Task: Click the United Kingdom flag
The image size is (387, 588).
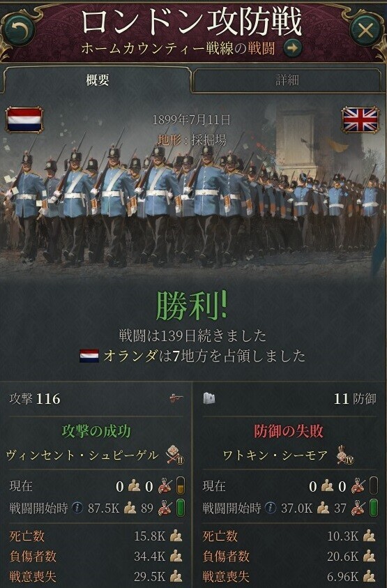Action: (x=360, y=119)
